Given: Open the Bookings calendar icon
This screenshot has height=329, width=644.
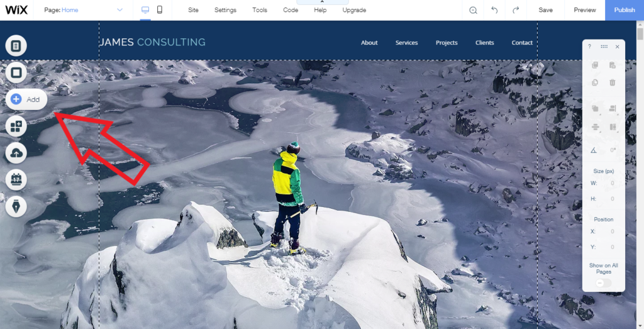Looking at the screenshot, I should coord(16,179).
